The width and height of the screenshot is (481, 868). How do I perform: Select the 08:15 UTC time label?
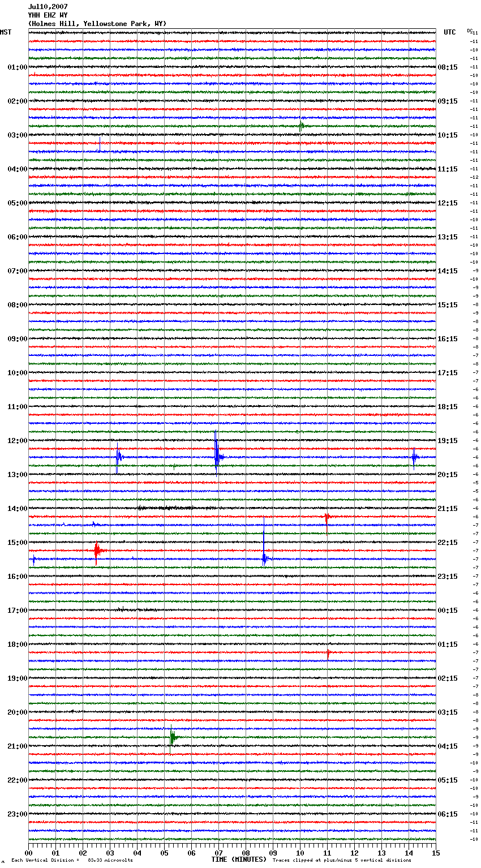pyautogui.click(x=448, y=67)
